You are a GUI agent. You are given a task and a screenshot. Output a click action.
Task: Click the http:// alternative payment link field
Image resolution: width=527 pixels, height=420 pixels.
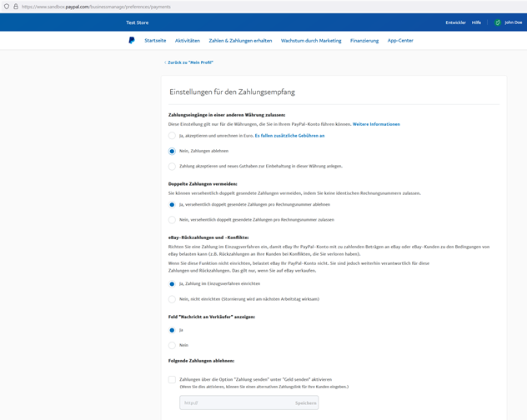click(x=235, y=402)
